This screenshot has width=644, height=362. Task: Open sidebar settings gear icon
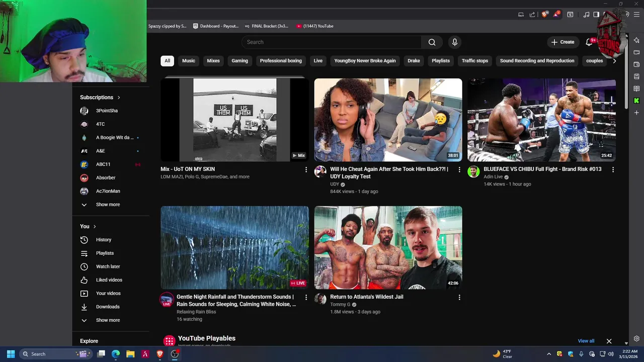pos(636,339)
